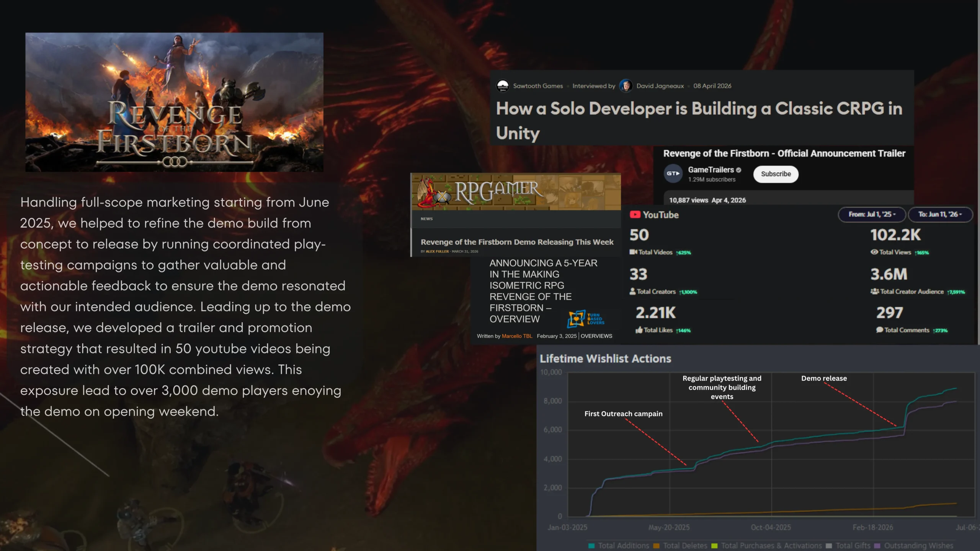This screenshot has width=980, height=551.
Task: Click the Oct-04-2025 axis label
Action: click(x=771, y=527)
